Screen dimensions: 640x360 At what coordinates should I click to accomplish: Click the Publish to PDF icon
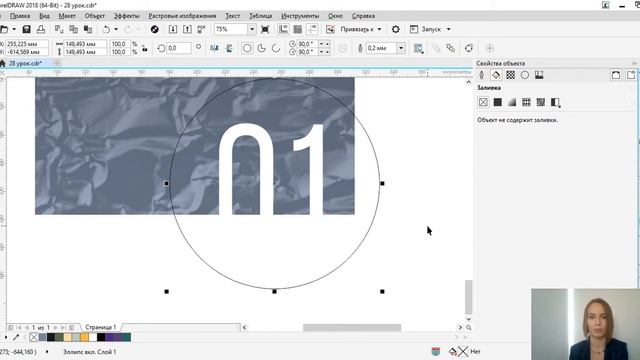tap(202, 29)
